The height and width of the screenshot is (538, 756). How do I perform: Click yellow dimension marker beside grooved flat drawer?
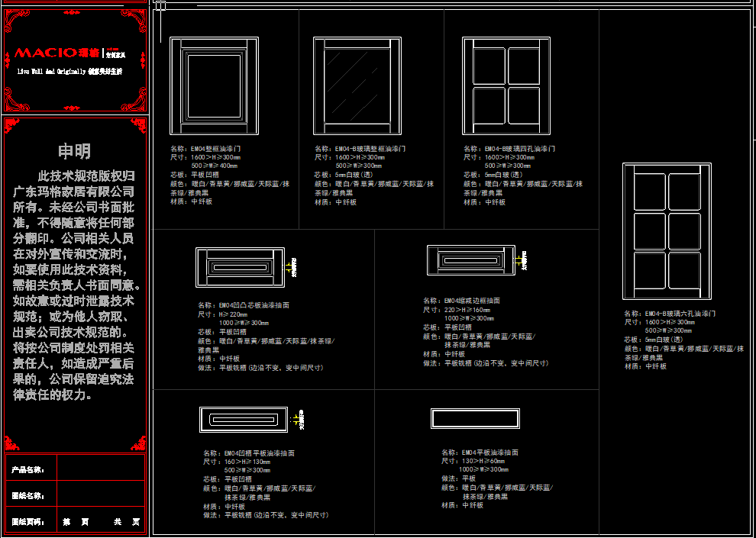296,419
